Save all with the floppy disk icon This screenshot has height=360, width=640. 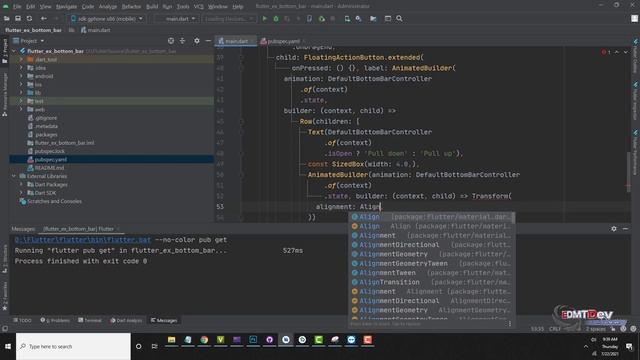pos(18,18)
